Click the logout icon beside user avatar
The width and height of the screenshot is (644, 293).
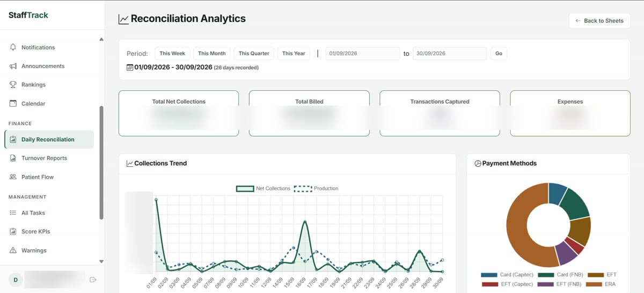93,280
